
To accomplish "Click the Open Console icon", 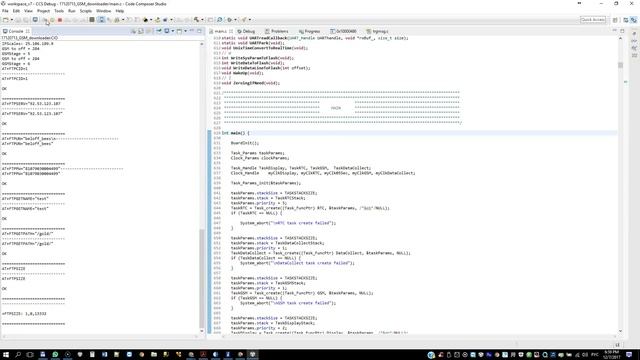I will [179, 31].
